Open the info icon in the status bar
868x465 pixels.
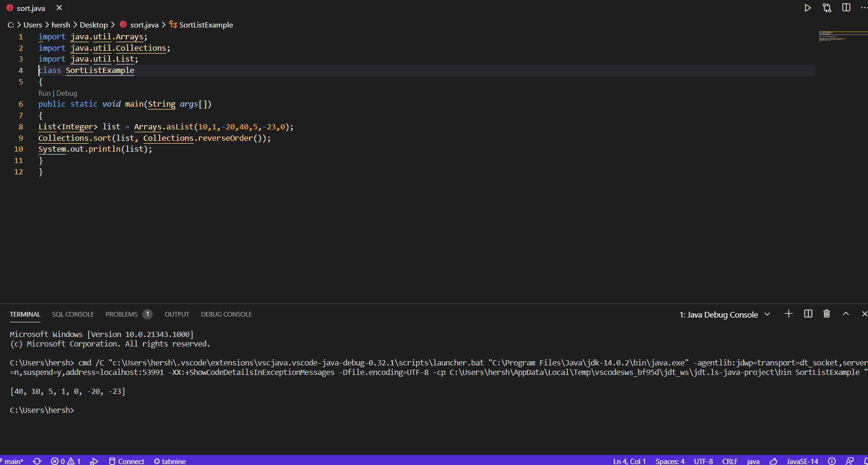(x=831, y=461)
